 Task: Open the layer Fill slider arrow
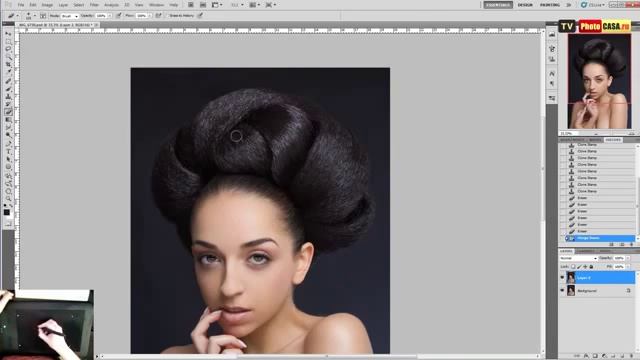[x=628, y=267]
